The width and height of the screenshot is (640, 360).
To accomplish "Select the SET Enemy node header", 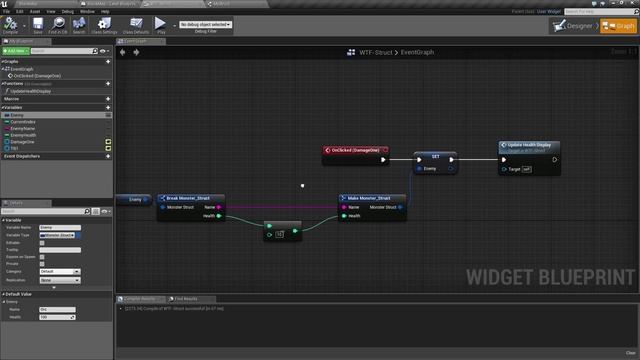I will (435, 156).
